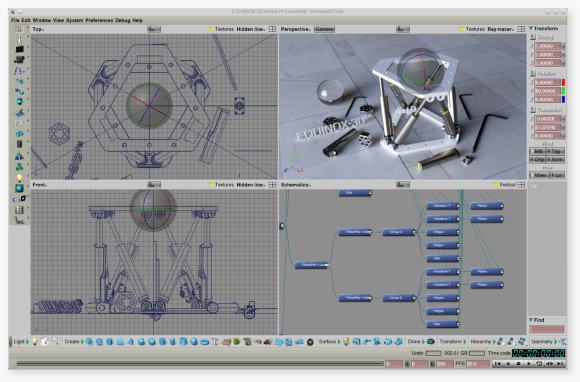Click the layout grid icon in Top viewport
This screenshot has width=580, height=382.
pos(272,29)
